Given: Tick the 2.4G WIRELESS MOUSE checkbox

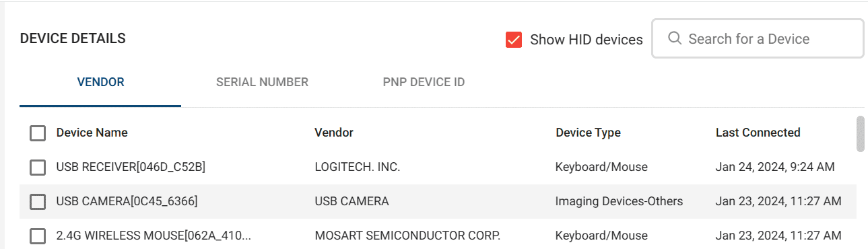Looking at the screenshot, I should [38, 236].
